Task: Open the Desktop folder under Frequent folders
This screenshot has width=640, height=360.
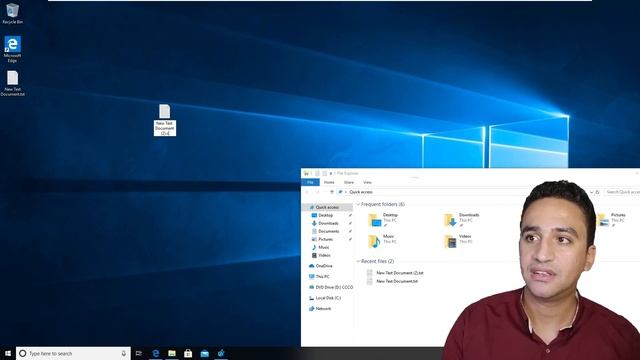Action: tap(384, 220)
